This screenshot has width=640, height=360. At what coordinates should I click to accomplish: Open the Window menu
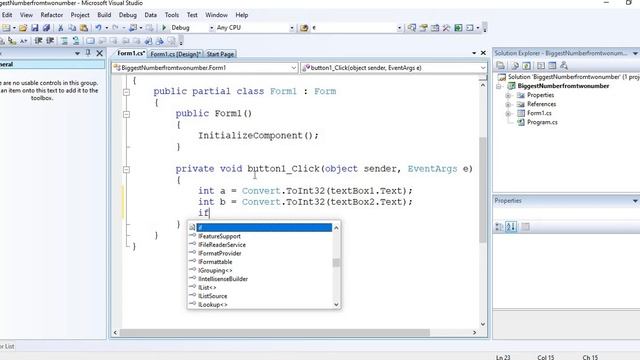tap(216, 15)
